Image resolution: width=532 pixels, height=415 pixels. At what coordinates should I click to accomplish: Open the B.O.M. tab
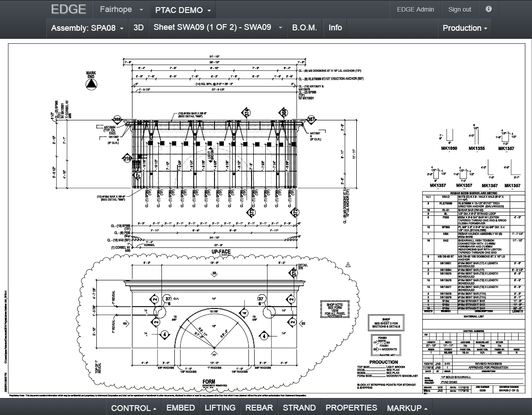305,28
